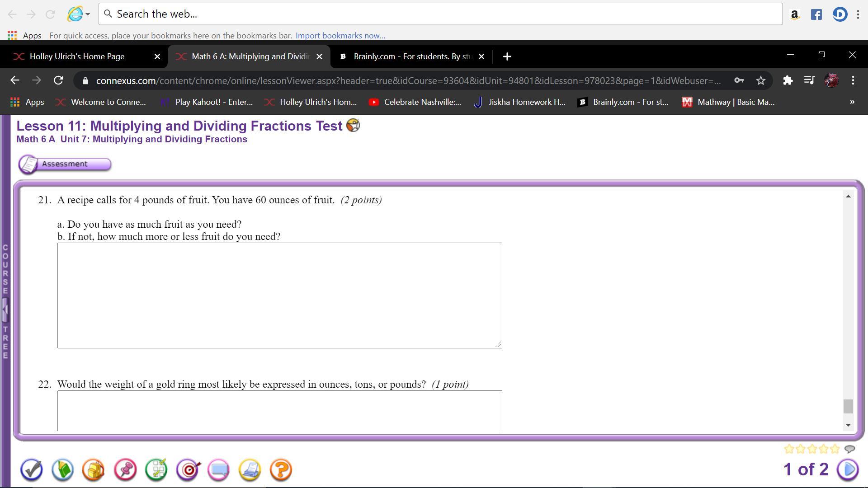Show hidden bookmarks with double chevron
This screenshot has width=868, height=488.
[x=852, y=102]
